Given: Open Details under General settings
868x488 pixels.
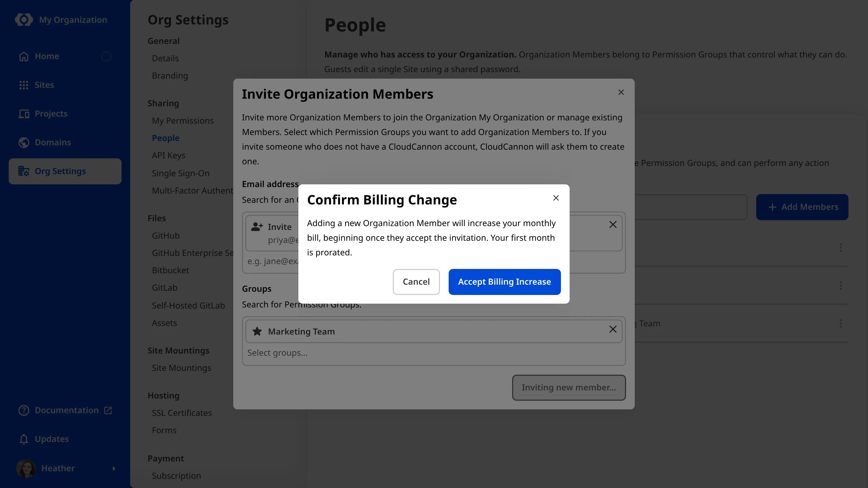Looking at the screenshot, I should (x=165, y=58).
